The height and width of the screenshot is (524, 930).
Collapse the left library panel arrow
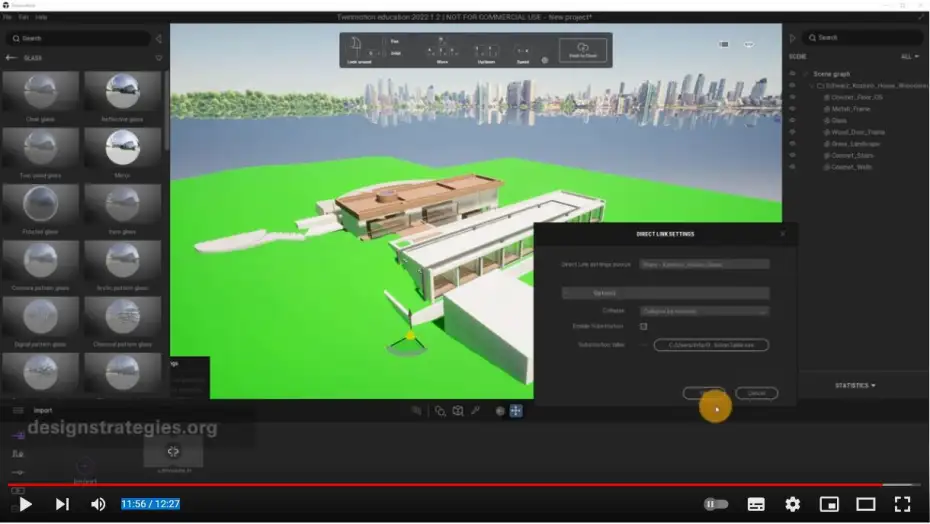click(x=158, y=39)
